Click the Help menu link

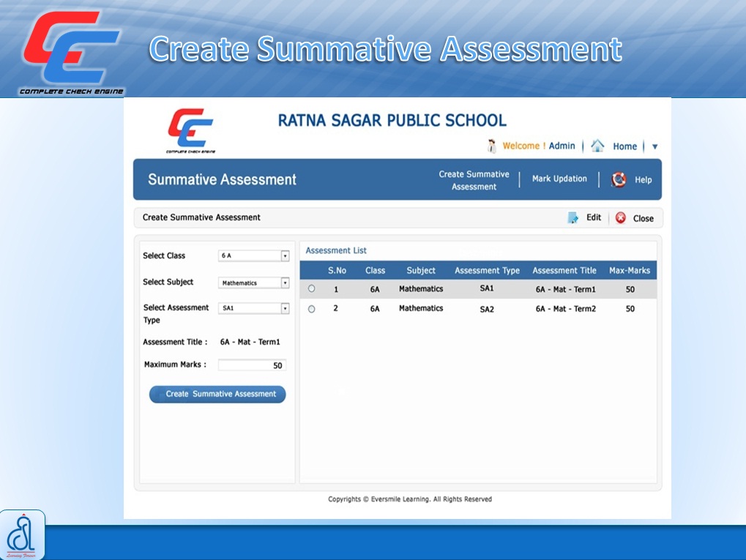644,180
